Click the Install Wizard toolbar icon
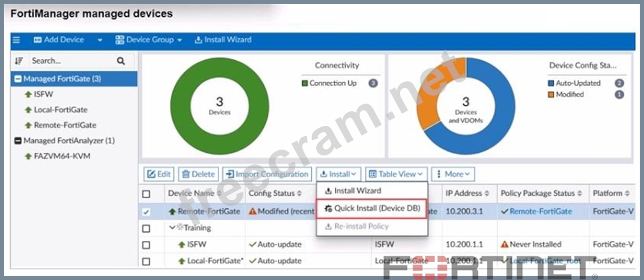This screenshot has width=644, height=280. 198,40
